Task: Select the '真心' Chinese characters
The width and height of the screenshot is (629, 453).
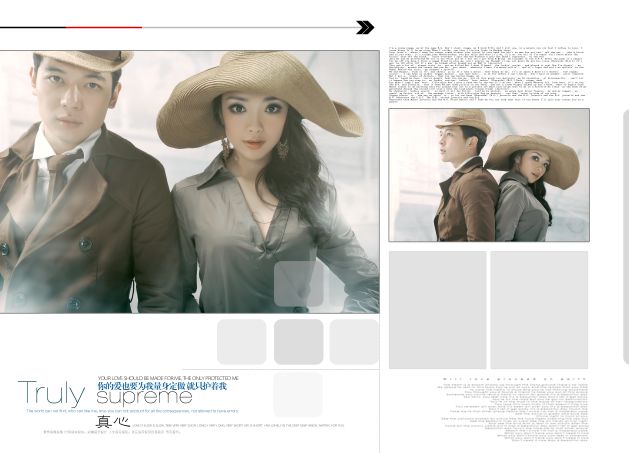Action: point(113,422)
